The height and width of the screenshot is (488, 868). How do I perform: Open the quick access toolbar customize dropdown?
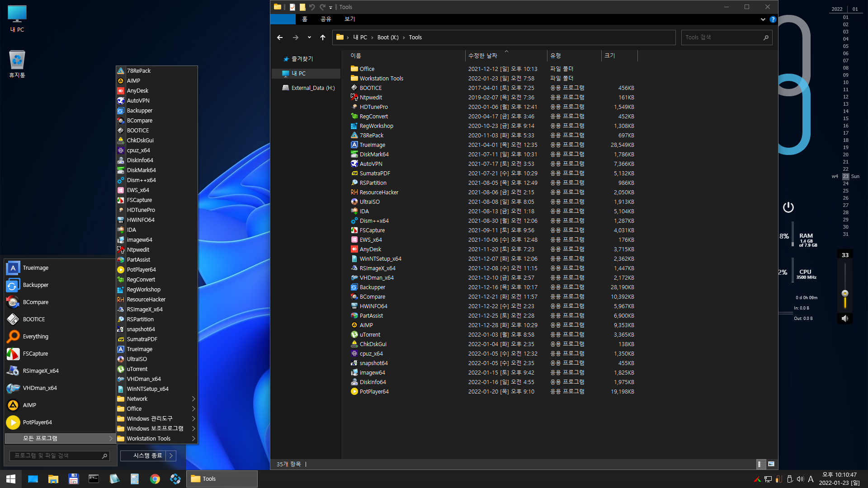[x=330, y=7]
